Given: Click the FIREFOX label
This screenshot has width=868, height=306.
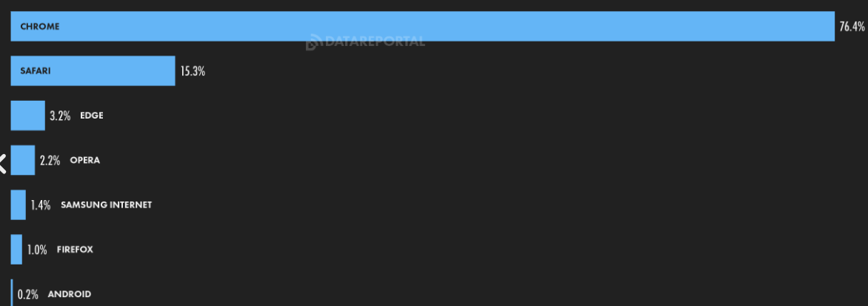Looking at the screenshot, I should pos(75,250).
